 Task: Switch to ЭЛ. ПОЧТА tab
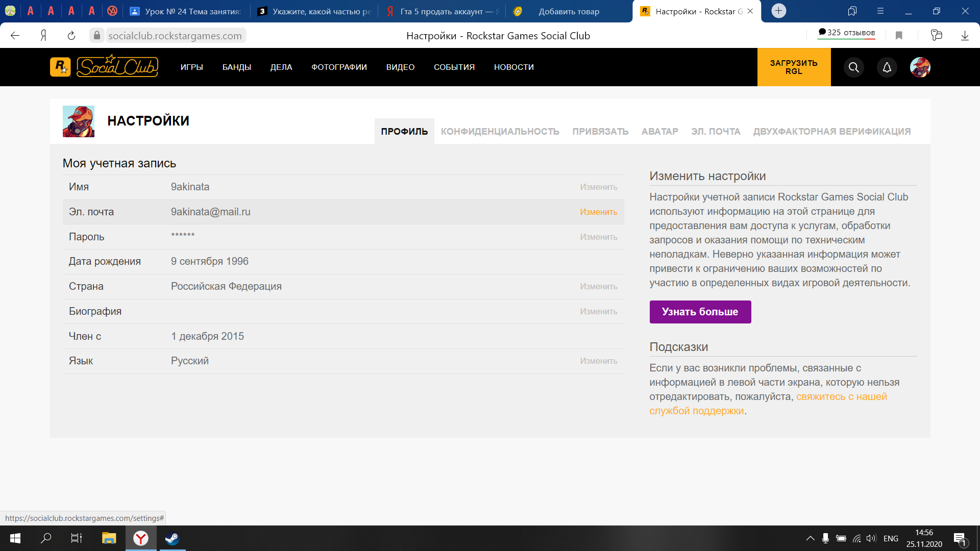tap(716, 131)
